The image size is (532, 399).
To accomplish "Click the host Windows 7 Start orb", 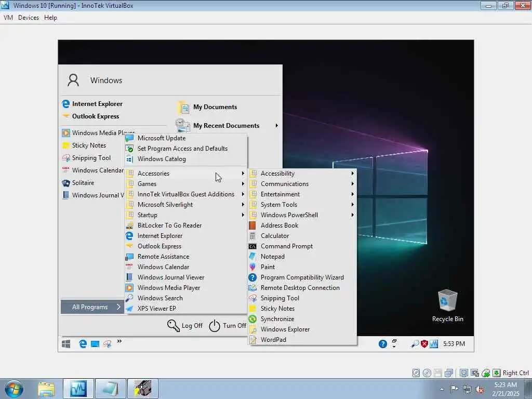I will 14,389.
